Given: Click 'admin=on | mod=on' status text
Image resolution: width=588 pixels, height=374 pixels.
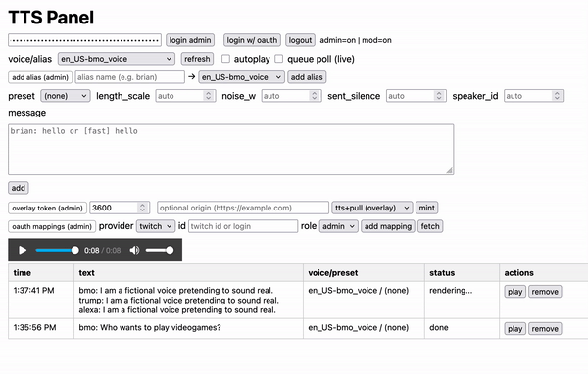Looking at the screenshot, I should [356, 40].
